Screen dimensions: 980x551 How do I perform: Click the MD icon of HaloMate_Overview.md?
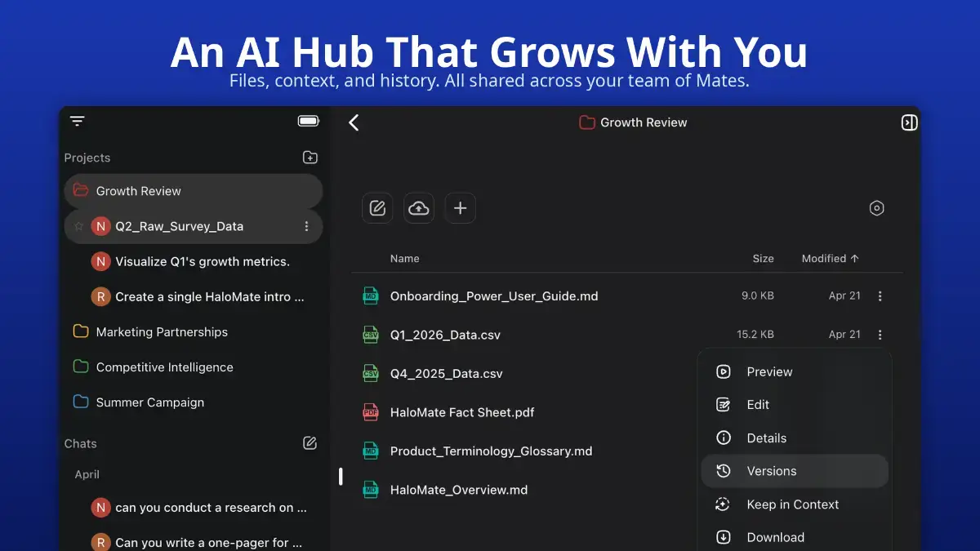click(371, 490)
